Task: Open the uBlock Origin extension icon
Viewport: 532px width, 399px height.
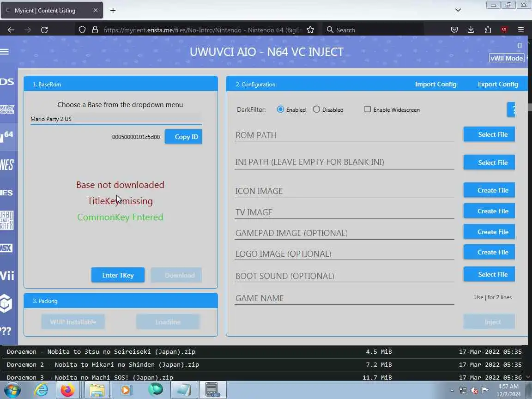Action: point(504,30)
